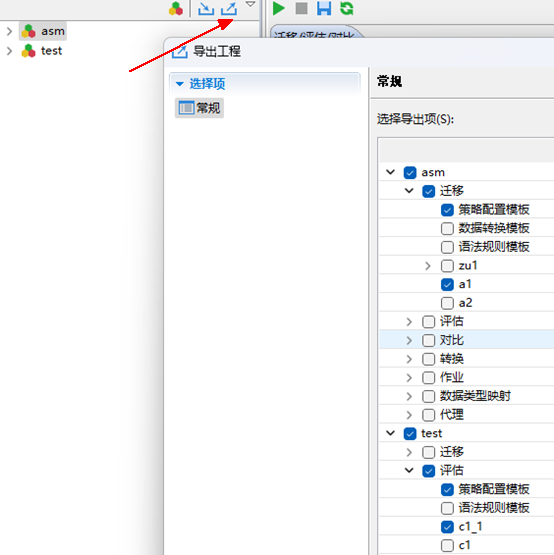554x555 pixels.
Task: Collapse the 评估 node under test
Action: click(409, 470)
